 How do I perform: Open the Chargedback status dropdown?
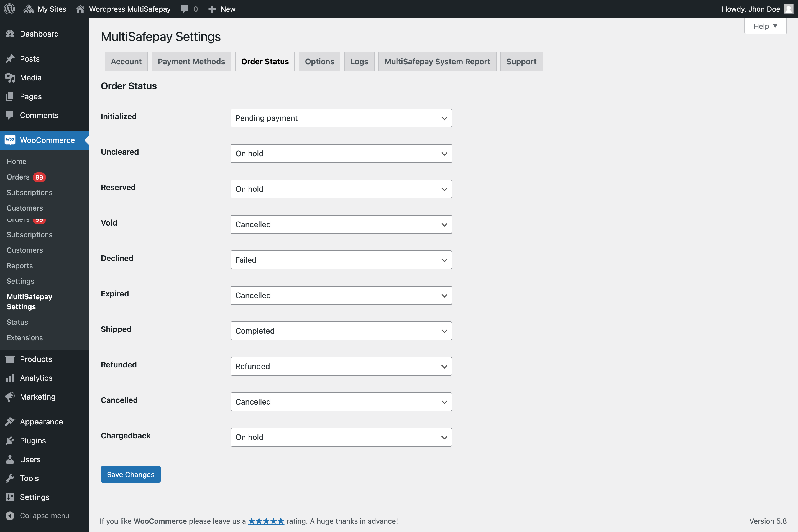tap(341, 437)
